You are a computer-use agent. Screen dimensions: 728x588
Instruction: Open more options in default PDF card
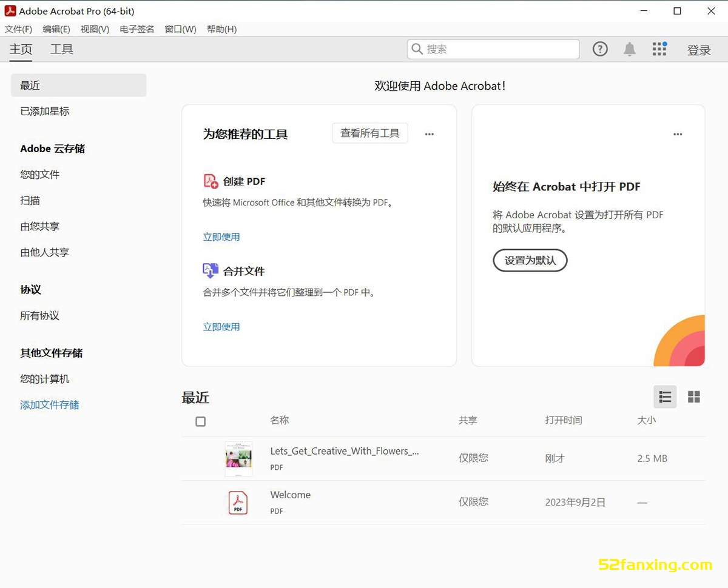pyautogui.click(x=678, y=135)
